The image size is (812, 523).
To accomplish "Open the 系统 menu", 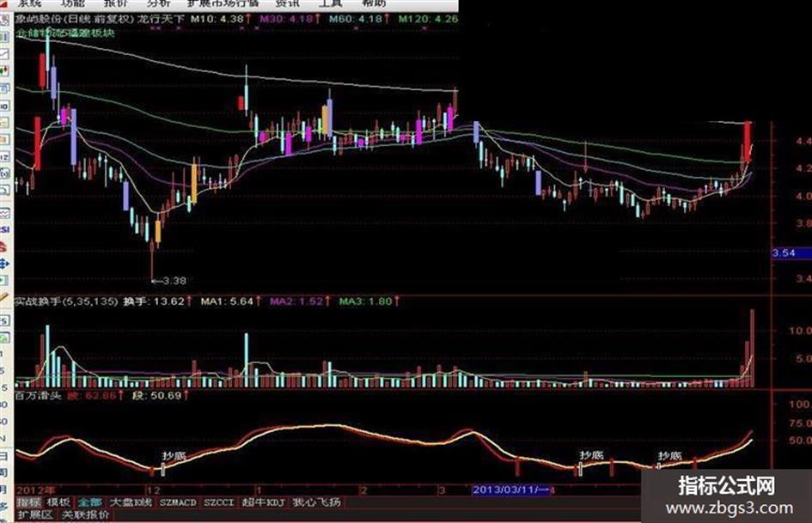I will coord(28,3).
